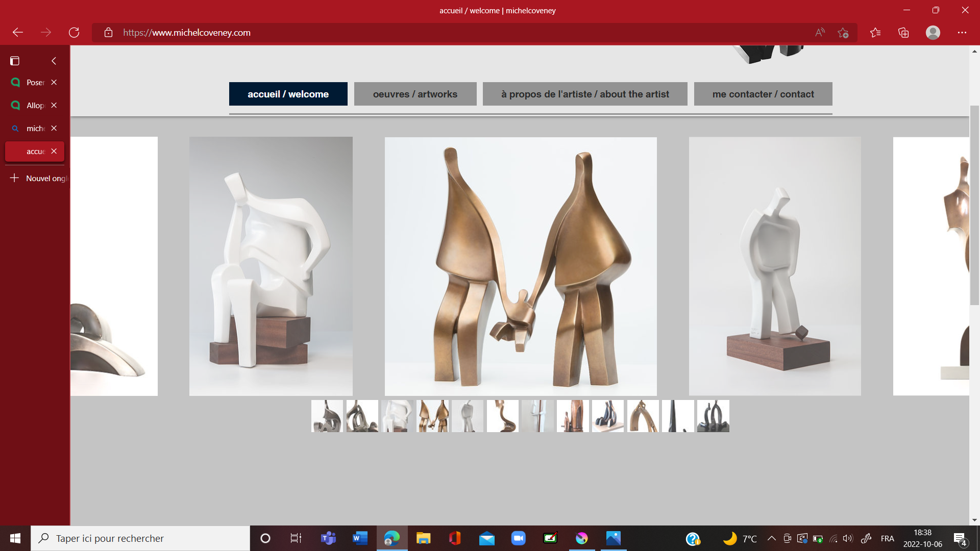Open Microsoft Teams from the taskbar
Image resolution: width=980 pixels, height=551 pixels.
[x=328, y=538]
